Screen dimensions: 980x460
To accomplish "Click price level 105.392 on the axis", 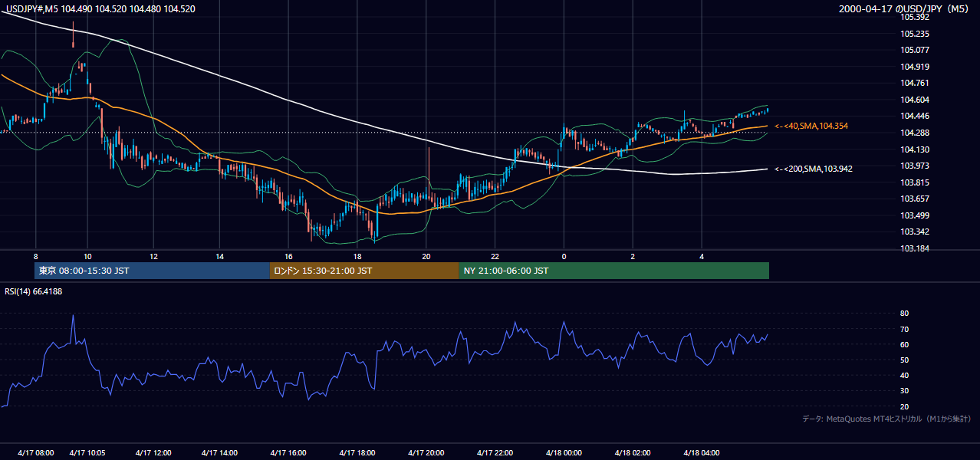I will tap(915, 17).
